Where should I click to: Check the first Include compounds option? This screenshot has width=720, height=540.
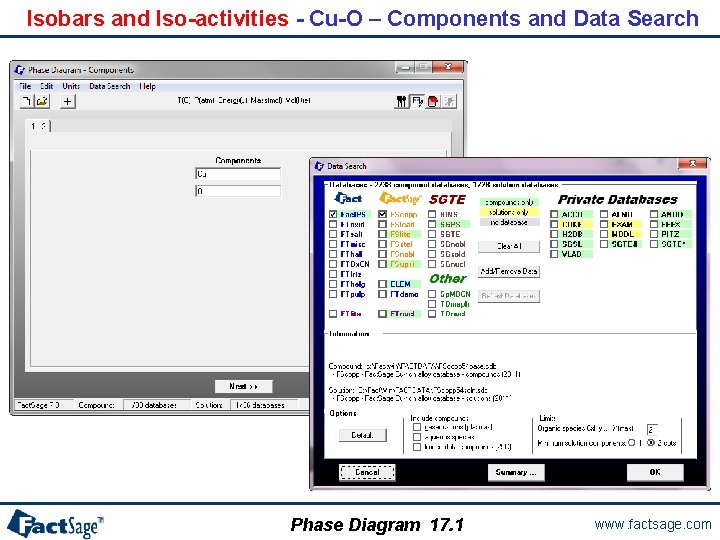[417, 427]
